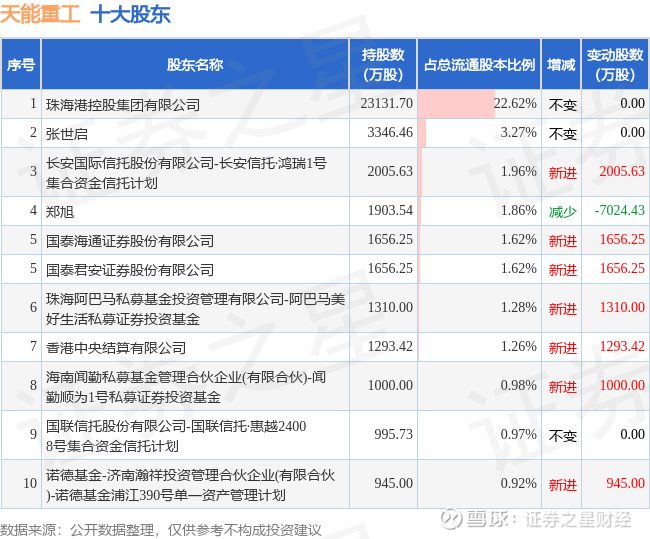The image size is (650, 539).
Task: Click the 0.98% ratio cell
Action: point(479,386)
